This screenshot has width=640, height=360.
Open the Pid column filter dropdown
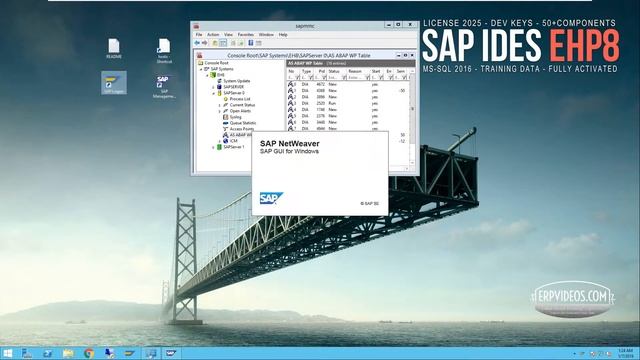324,78
